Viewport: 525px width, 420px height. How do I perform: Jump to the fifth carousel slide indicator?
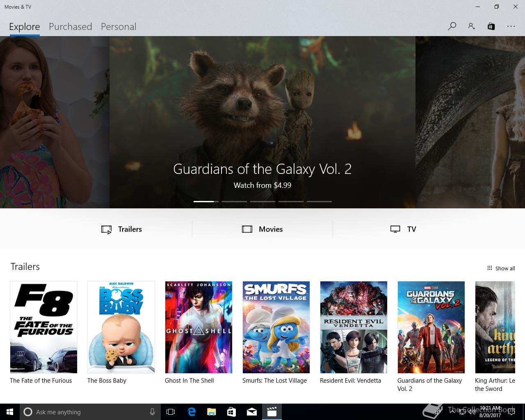tap(319, 201)
